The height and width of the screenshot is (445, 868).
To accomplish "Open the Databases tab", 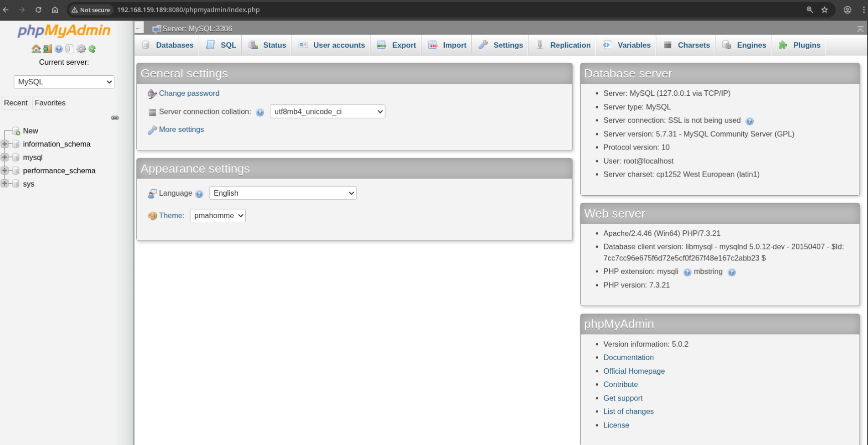I will (x=167, y=45).
